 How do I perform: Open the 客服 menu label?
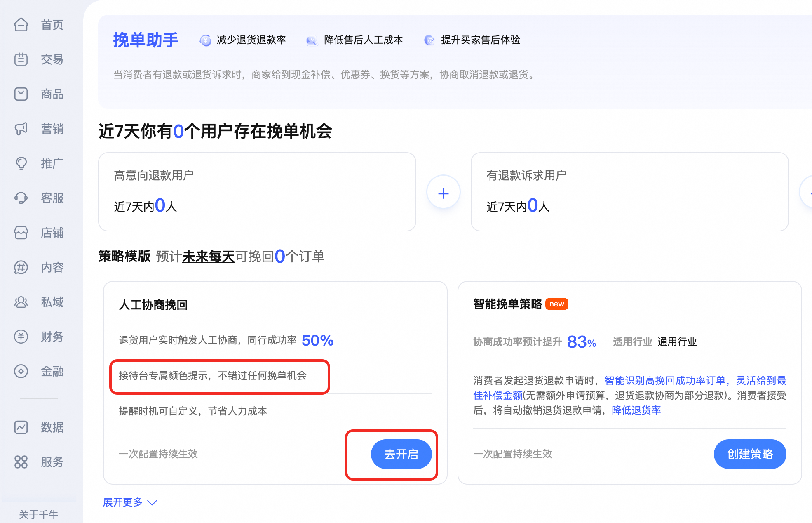(52, 198)
